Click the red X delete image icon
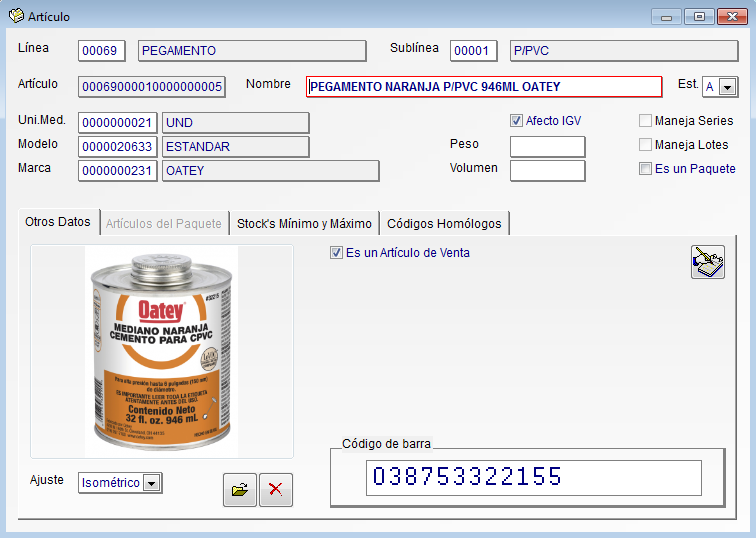 (x=276, y=490)
